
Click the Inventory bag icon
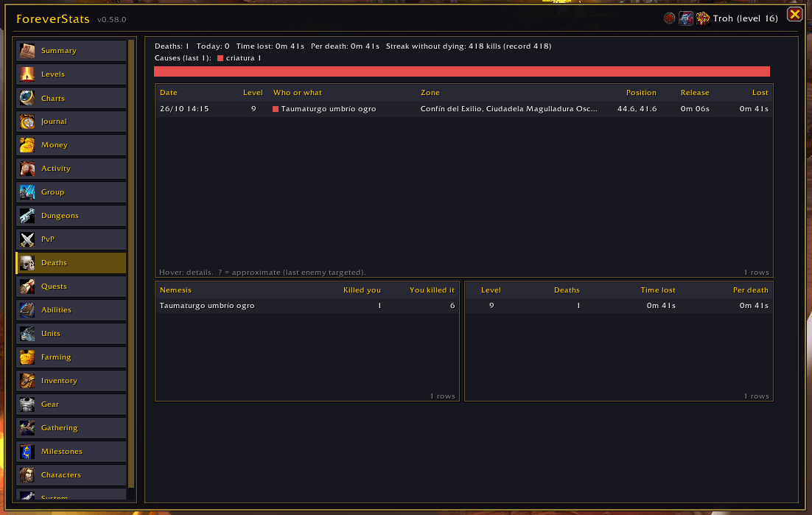(27, 380)
